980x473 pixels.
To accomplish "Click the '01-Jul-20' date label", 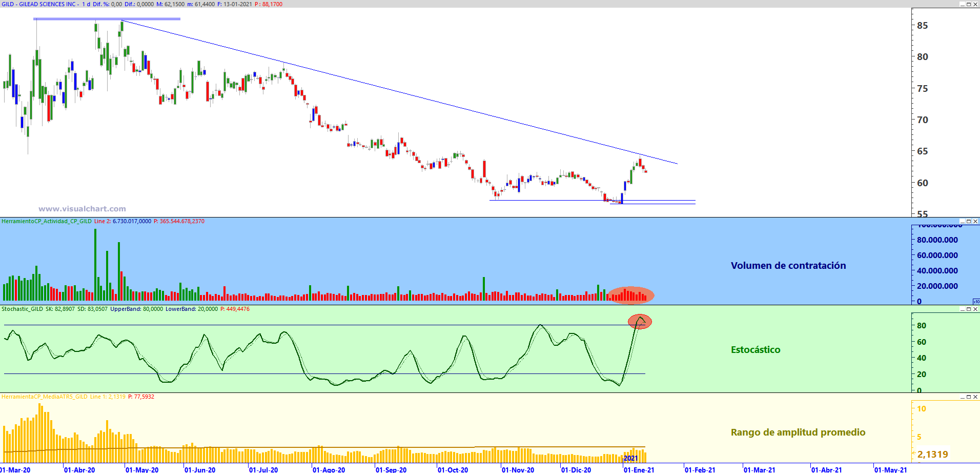I will click(263, 469).
